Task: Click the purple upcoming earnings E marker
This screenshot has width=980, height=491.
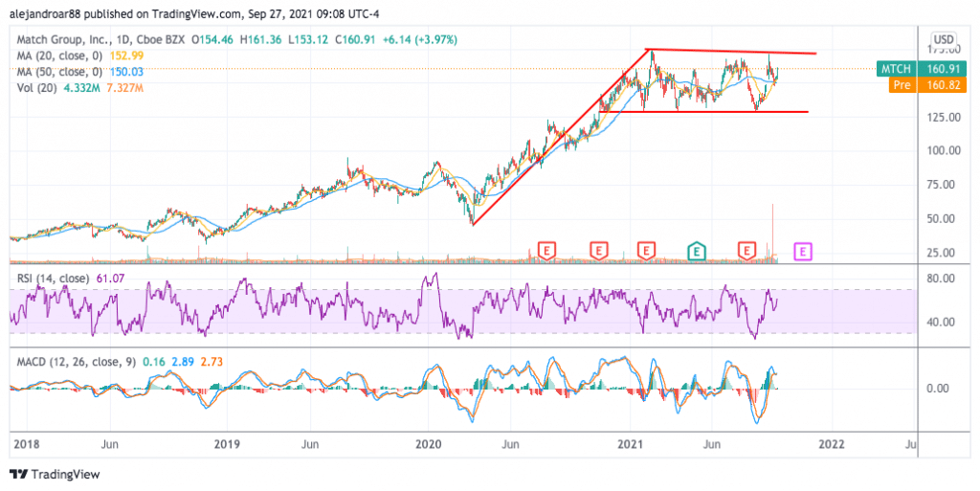Action: click(803, 252)
